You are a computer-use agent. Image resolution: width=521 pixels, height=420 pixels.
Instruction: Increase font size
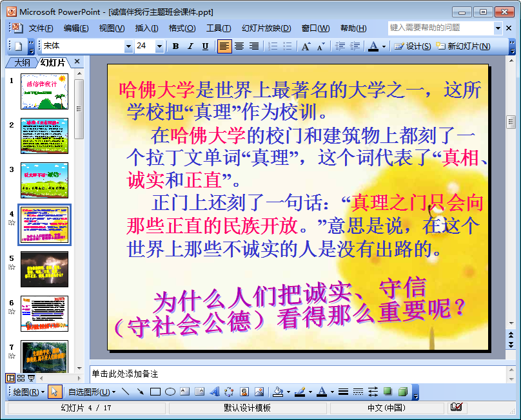pyautogui.click(x=306, y=46)
